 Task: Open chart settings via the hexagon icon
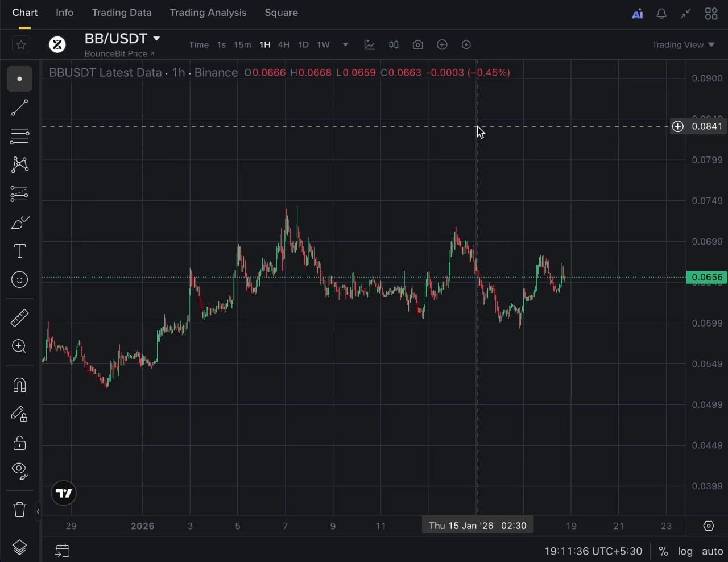466,44
